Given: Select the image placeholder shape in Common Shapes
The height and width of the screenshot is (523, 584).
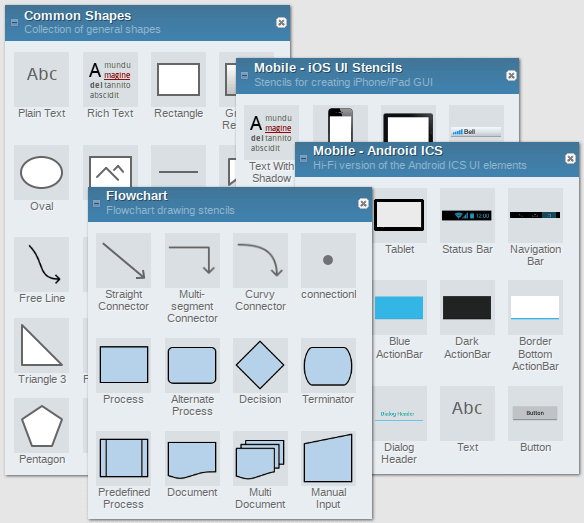Looking at the screenshot, I should [x=110, y=167].
